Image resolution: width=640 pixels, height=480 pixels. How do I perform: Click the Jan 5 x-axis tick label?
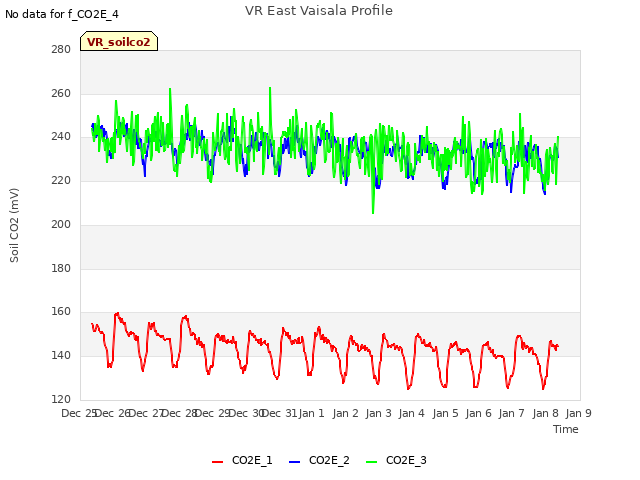pyautogui.click(x=445, y=413)
